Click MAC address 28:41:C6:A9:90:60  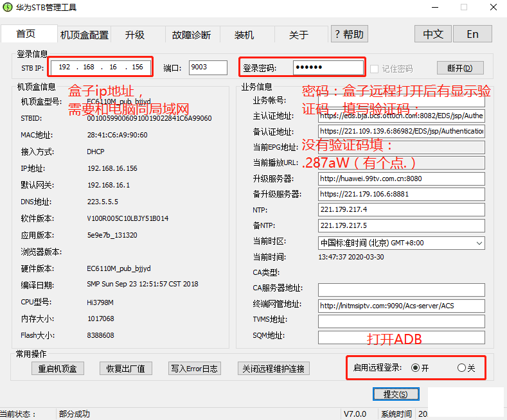click(x=117, y=135)
